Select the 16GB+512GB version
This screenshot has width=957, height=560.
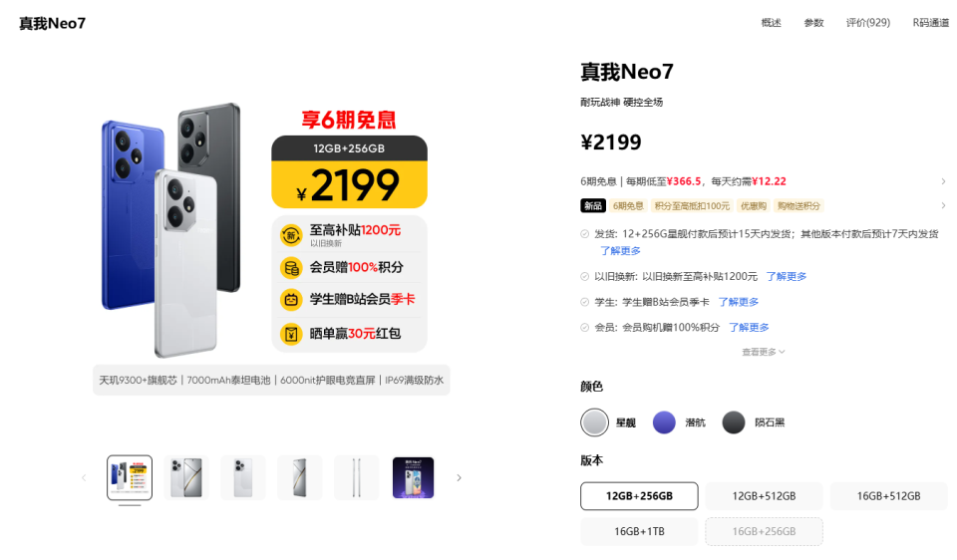pyautogui.click(x=888, y=496)
